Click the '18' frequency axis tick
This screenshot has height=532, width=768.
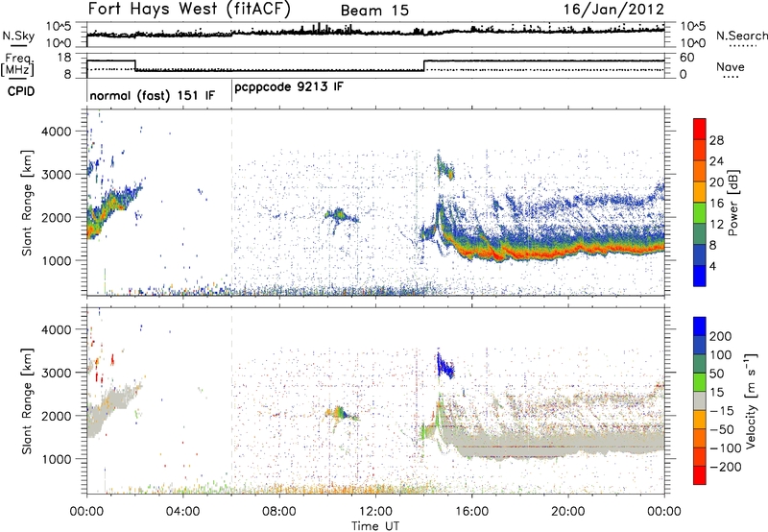pos(64,58)
